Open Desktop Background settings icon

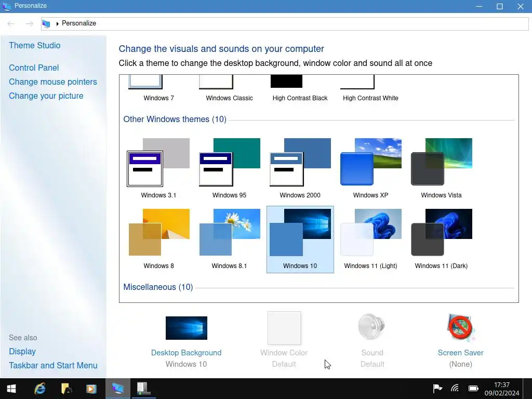(x=187, y=328)
